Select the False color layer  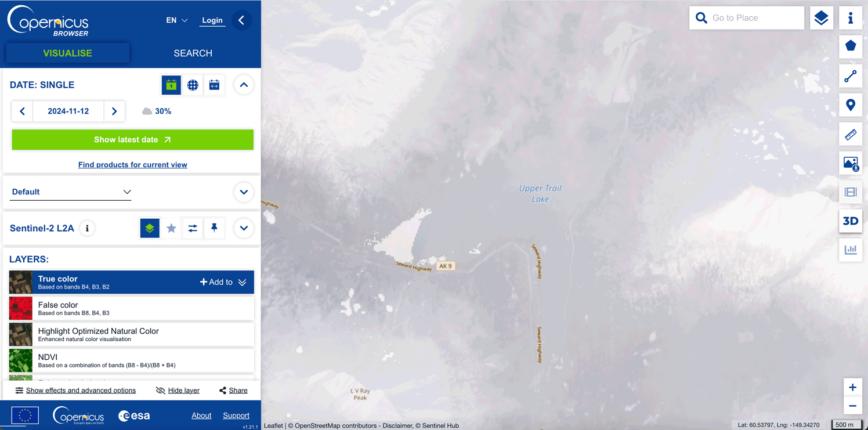click(132, 309)
